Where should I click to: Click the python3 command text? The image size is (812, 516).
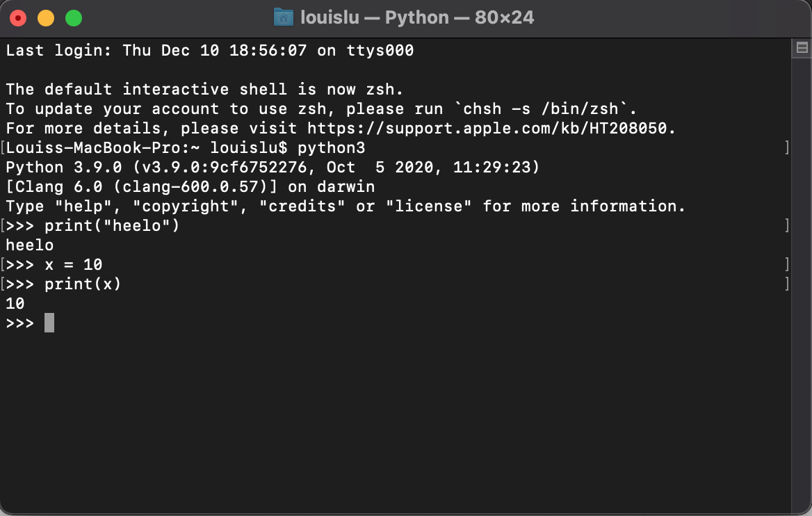coord(332,148)
